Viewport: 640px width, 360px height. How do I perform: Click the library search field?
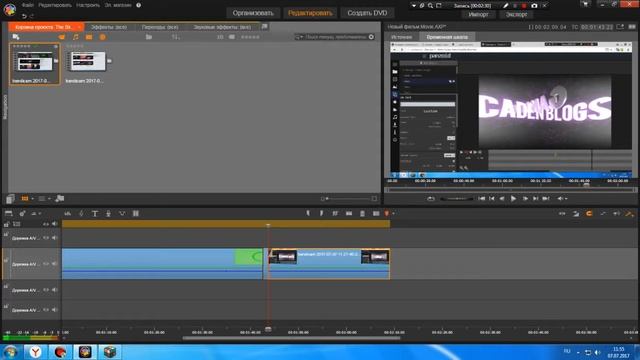click(x=336, y=37)
